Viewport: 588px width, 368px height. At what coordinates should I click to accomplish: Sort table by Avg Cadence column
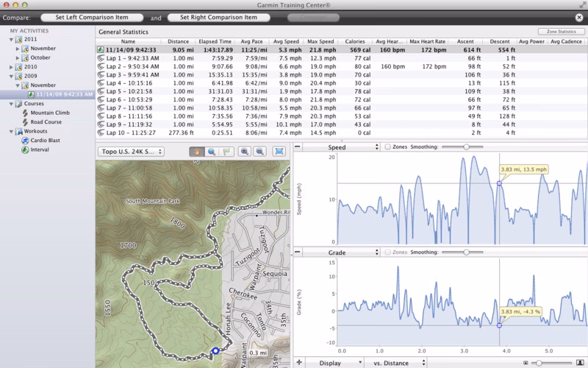(566, 41)
